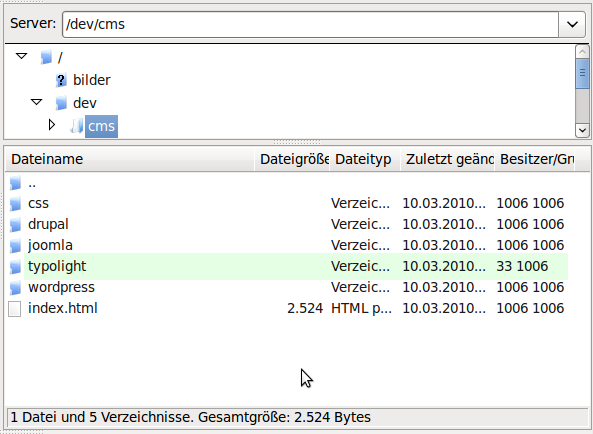Click the wordpress folder icon
The width and height of the screenshot is (593, 434).
point(15,288)
